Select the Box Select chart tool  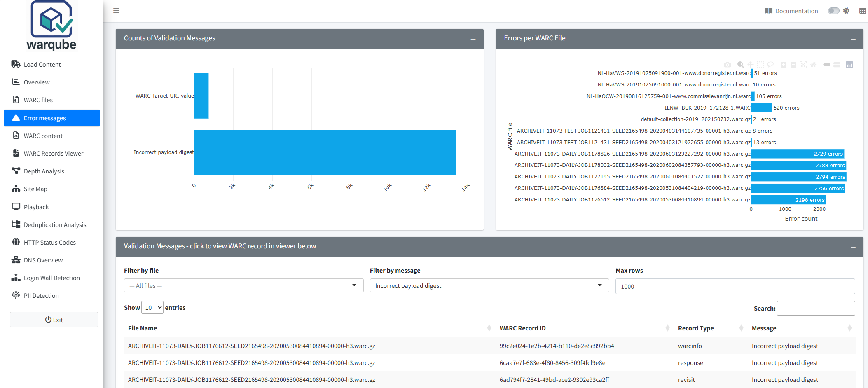tap(760, 65)
